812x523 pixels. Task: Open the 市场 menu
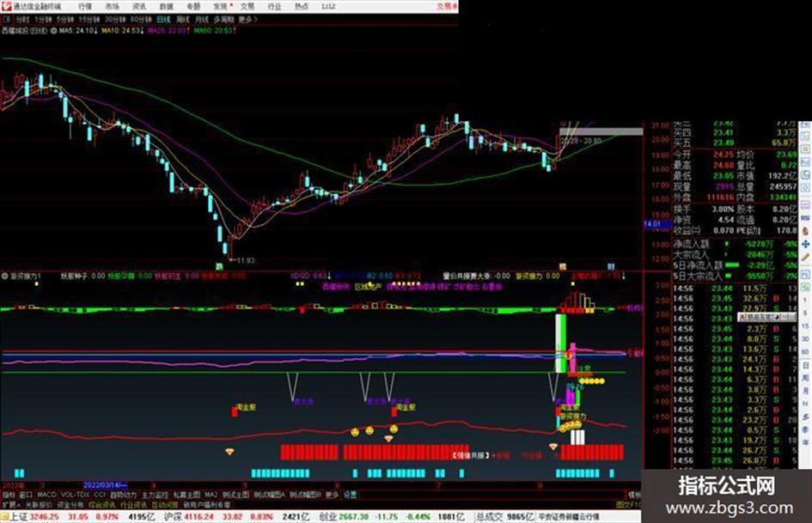point(112,7)
